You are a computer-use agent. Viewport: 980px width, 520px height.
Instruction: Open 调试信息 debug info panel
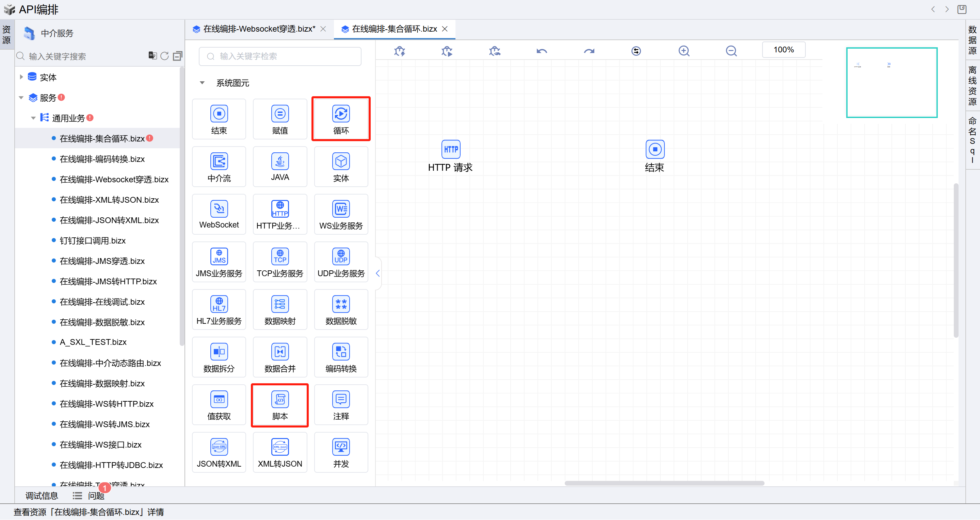coord(42,496)
